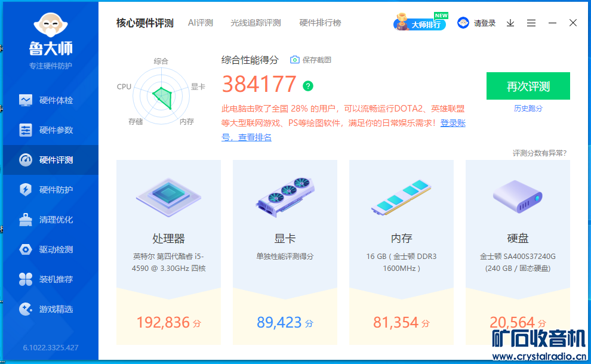Open the 历史跑分 link

528,109
